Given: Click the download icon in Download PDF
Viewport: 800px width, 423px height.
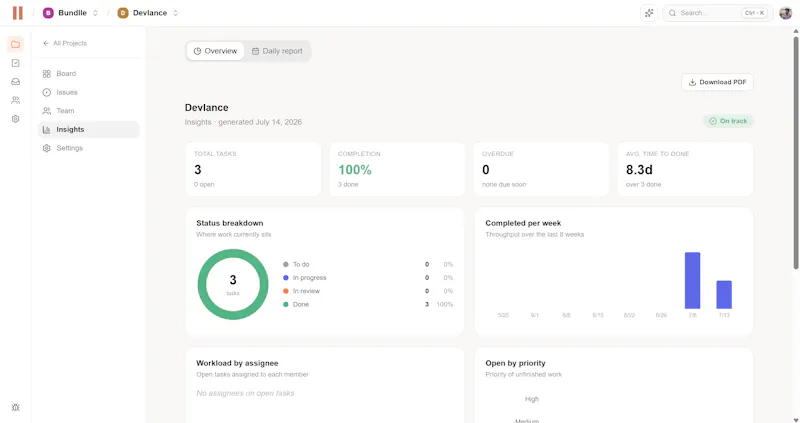Looking at the screenshot, I should click(x=692, y=82).
